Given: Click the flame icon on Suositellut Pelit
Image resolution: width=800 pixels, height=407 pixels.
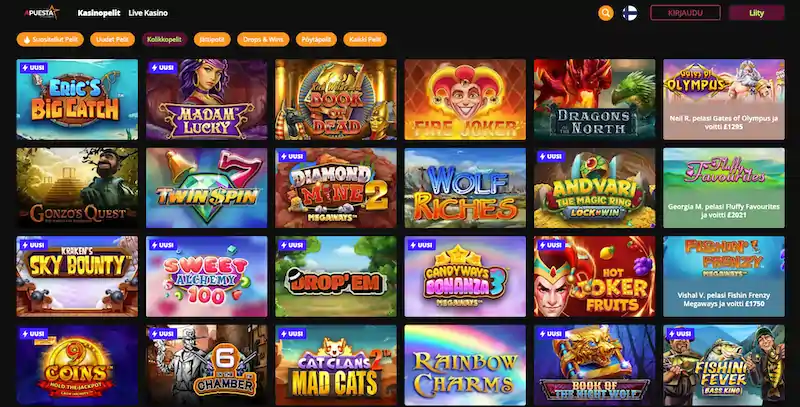Looking at the screenshot, I should (x=27, y=39).
